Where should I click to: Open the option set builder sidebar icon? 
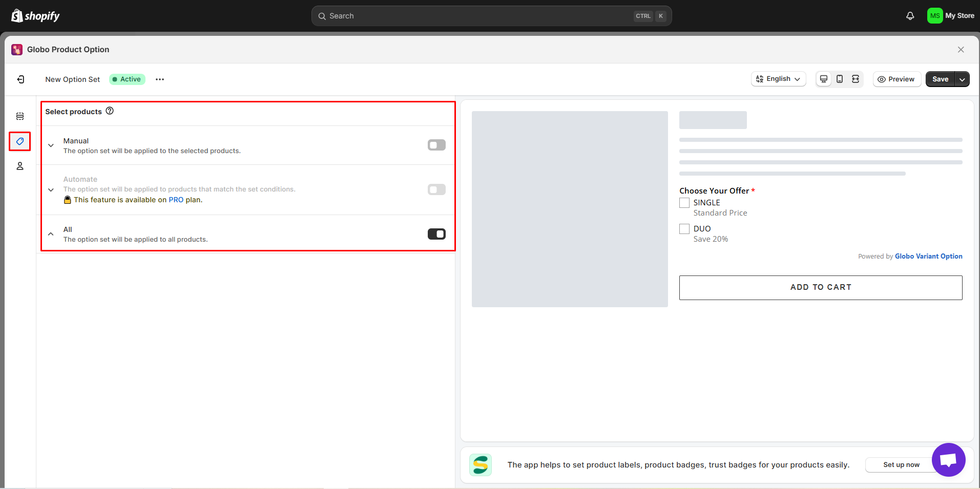19,116
